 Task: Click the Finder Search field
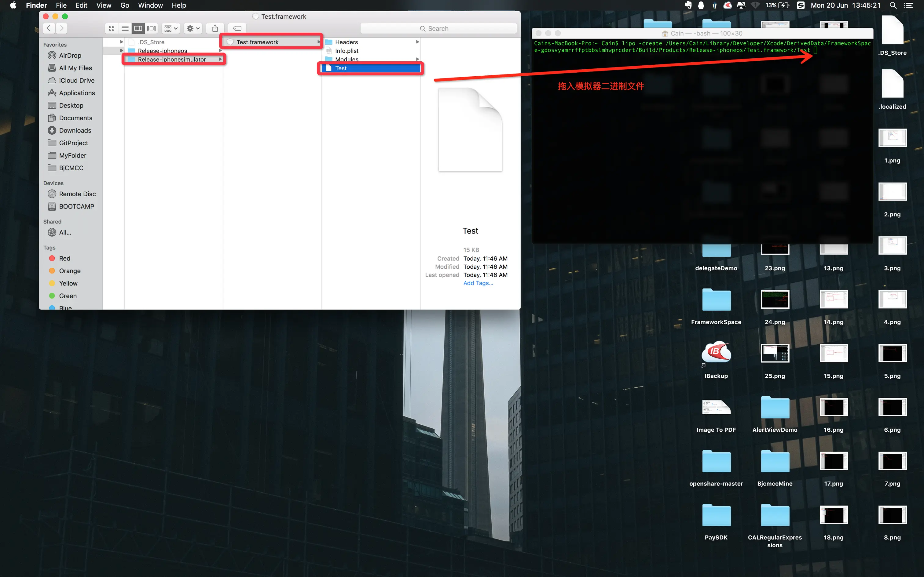click(x=438, y=29)
